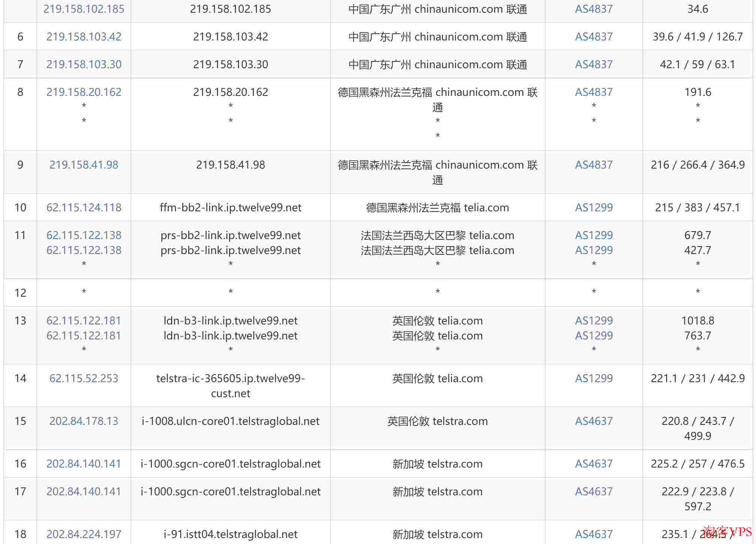Open IP link 219.158.103.30
This screenshot has height=544, width=756.
(x=84, y=64)
